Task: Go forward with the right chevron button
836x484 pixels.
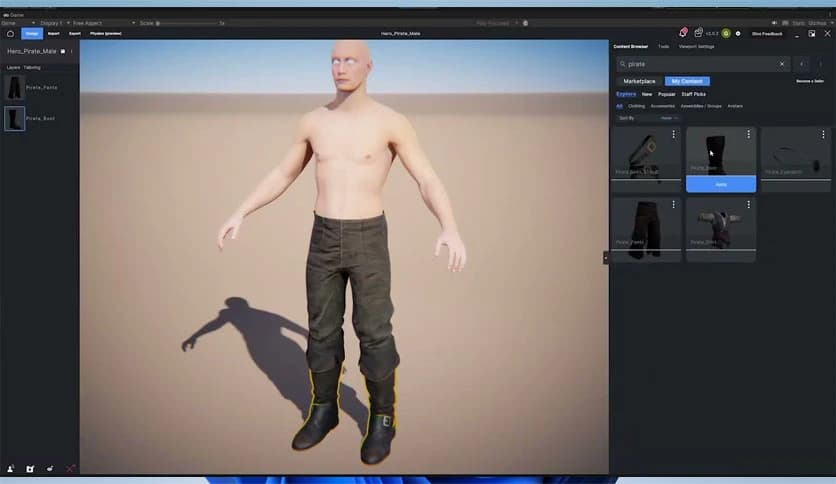Action: coord(821,64)
